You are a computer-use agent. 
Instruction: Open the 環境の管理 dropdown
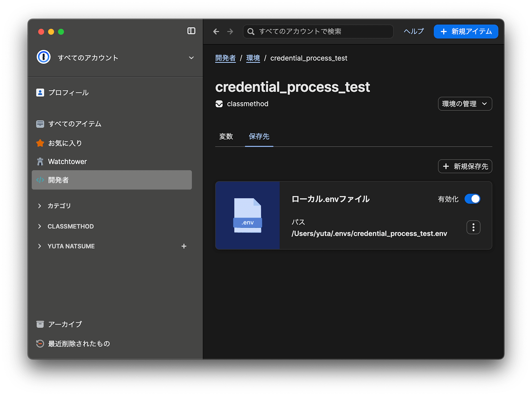click(465, 104)
